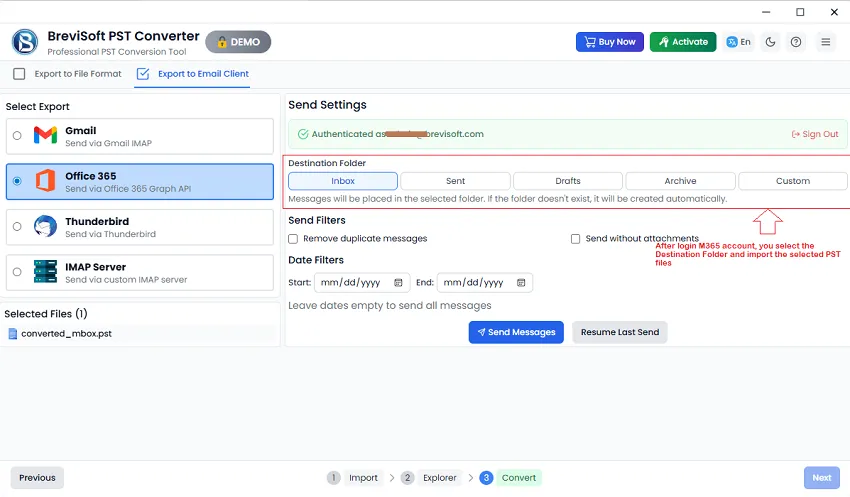The width and height of the screenshot is (850, 497).
Task: Go to step 2 Explorer
Action: point(430,477)
